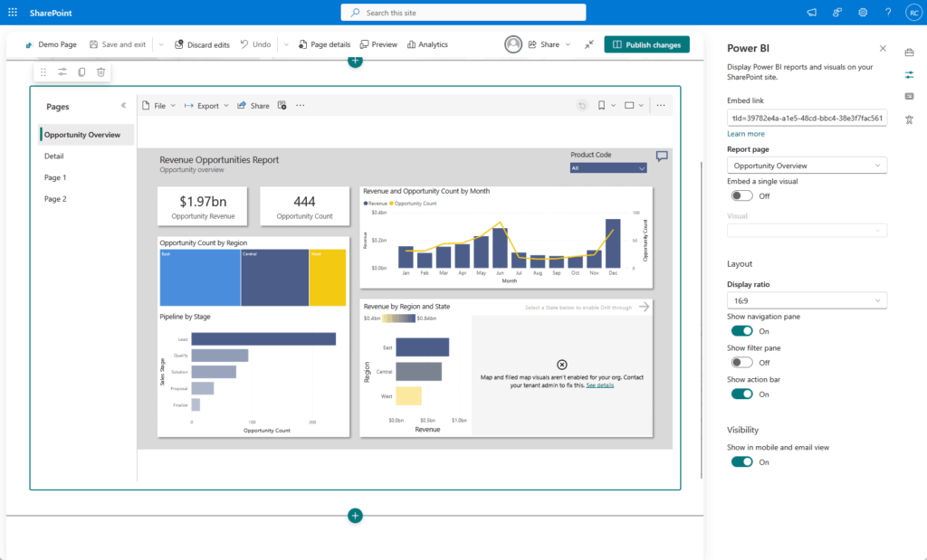
Task: Open the rightmost ellipsis in report toolbar
Action: 661,106
